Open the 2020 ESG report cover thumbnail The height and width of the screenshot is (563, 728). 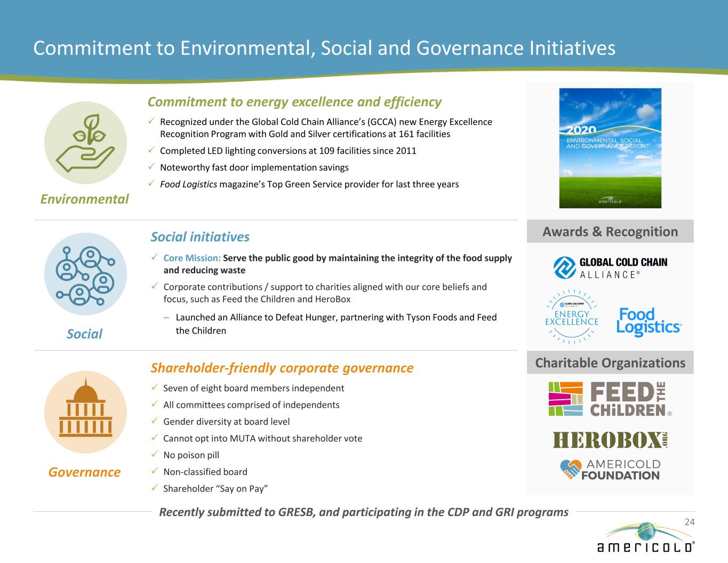(x=610, y=148)
